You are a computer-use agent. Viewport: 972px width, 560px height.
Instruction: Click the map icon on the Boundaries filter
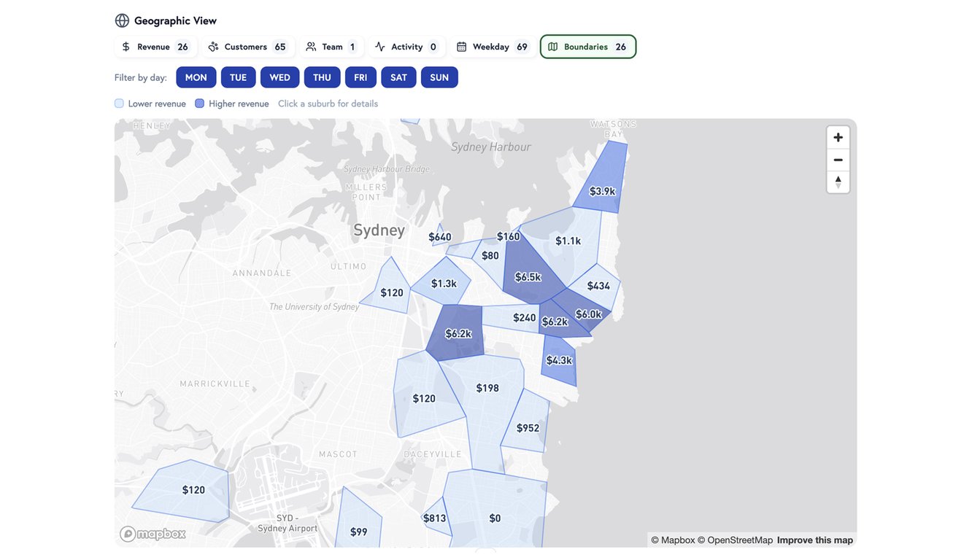552,44
